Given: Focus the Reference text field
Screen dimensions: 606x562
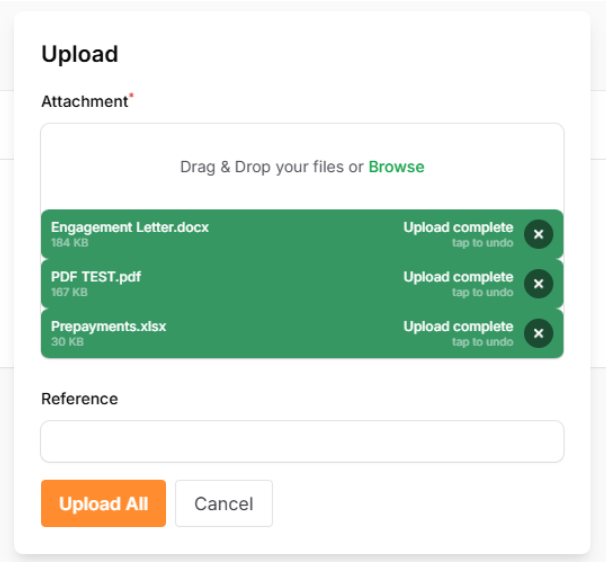Looking at the screenshot, I should pos(302,441).
